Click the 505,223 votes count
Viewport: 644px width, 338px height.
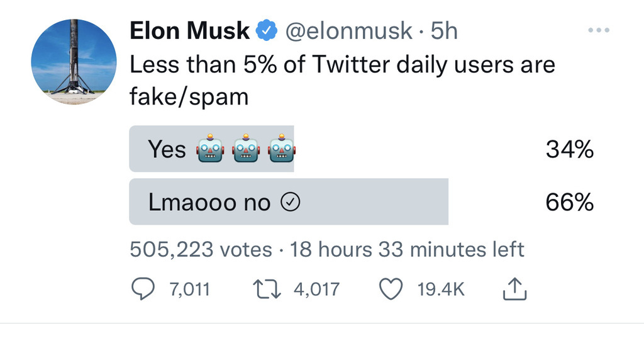pyautogui.click(x=201, y=249)
